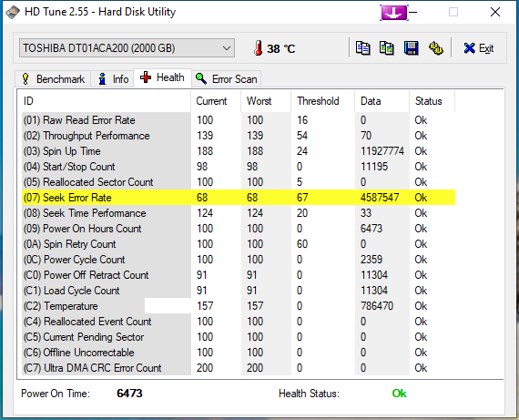
Task: Select the Power Cycle Count row
Action: click(239, 260)
